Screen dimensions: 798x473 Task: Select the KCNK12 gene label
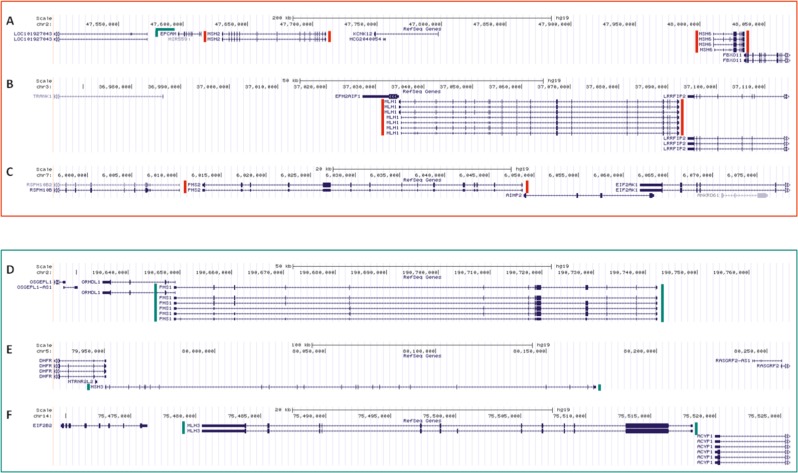364,33
